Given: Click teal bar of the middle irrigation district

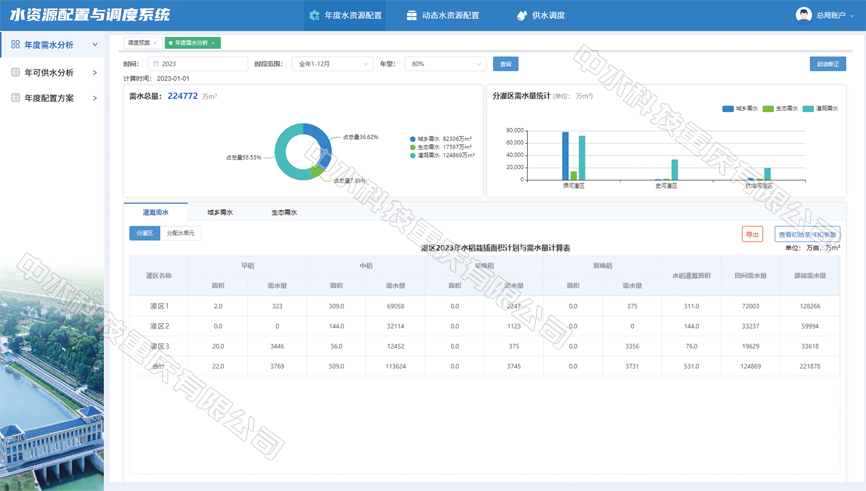Looking at the screenshot, I should pyautogui.click(x=674, y=170).
